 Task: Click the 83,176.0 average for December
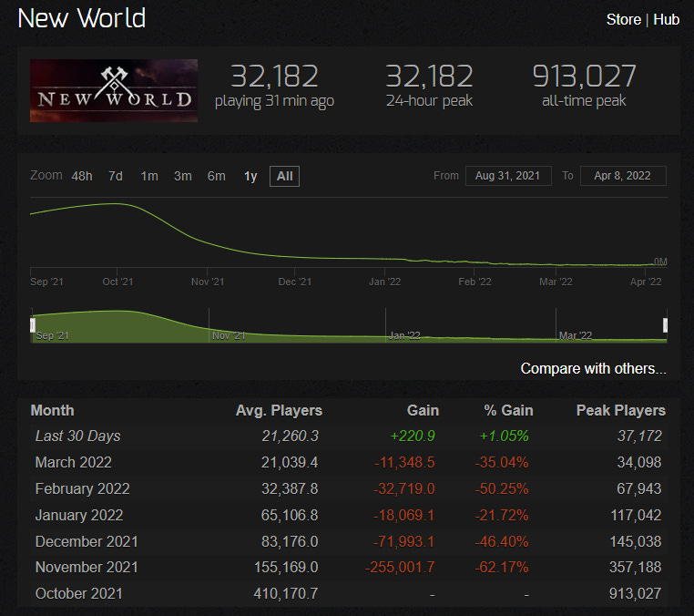[290, 541]
